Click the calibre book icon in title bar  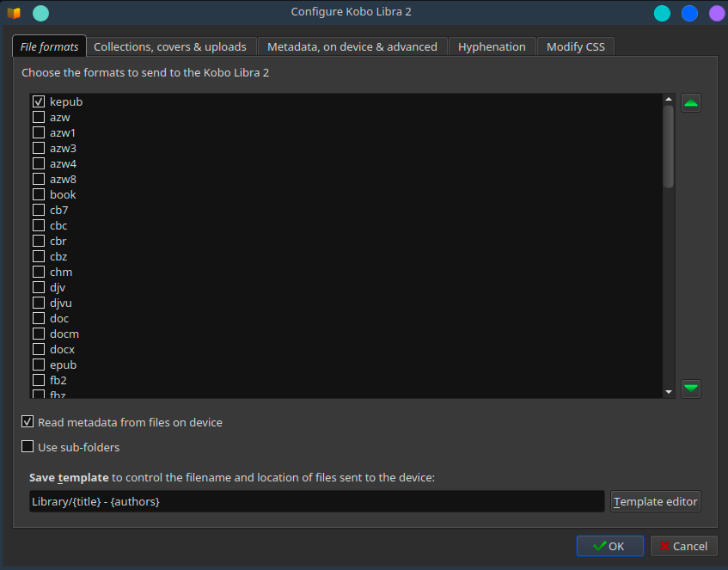(14, 13)
